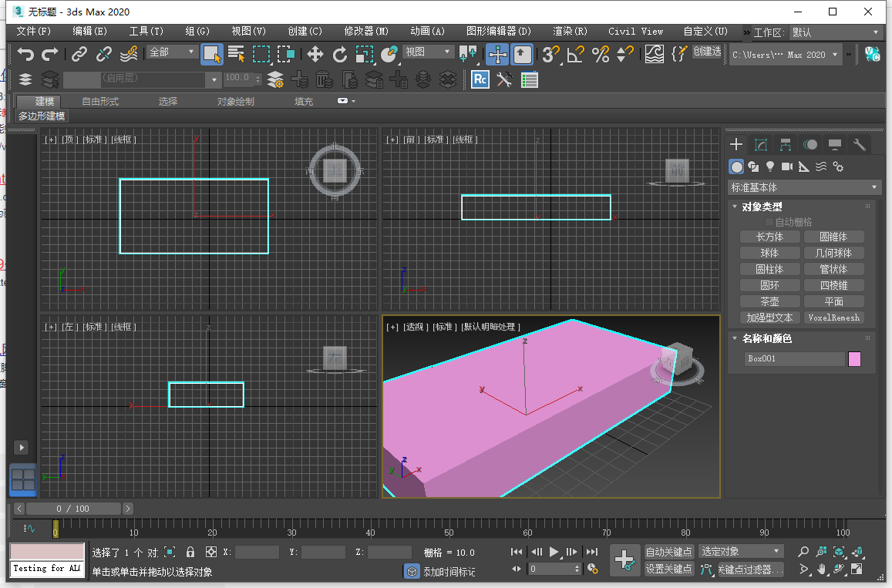
Task: Switch to Space Warps category
Action: (821, 166)
